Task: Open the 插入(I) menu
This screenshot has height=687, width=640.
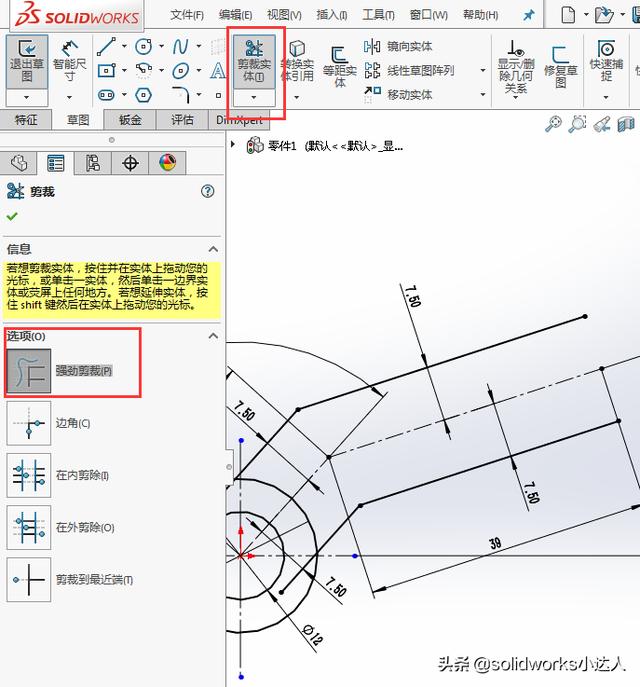Action: [332, 15]
